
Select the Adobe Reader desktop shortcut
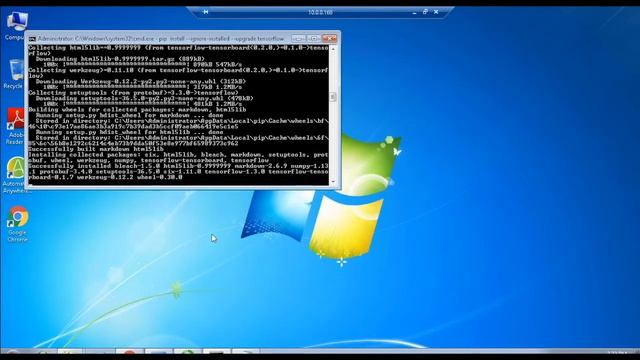[16, 127]
